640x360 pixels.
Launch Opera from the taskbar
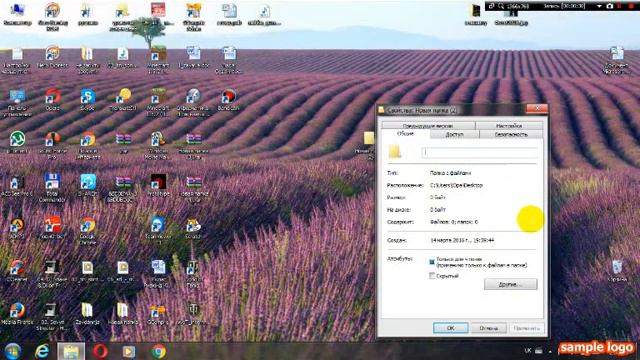coord(100,351)
